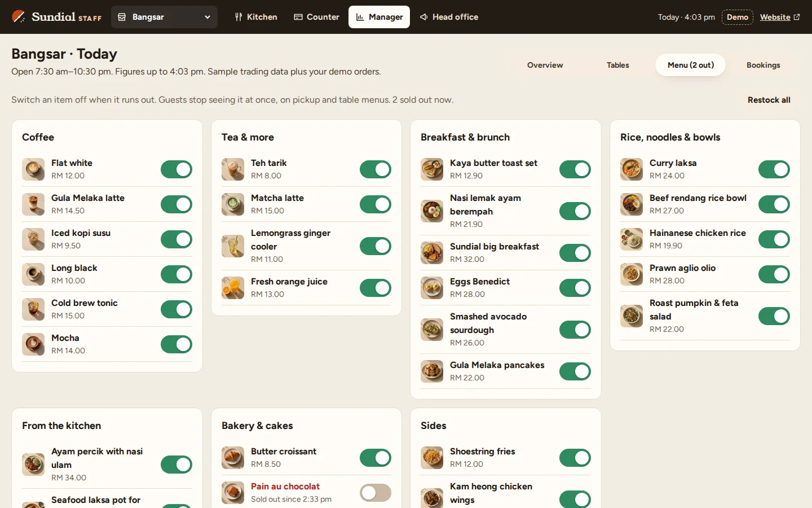Open the Website link
Viewport: 812px width, 508px height.
click(780, 17)
